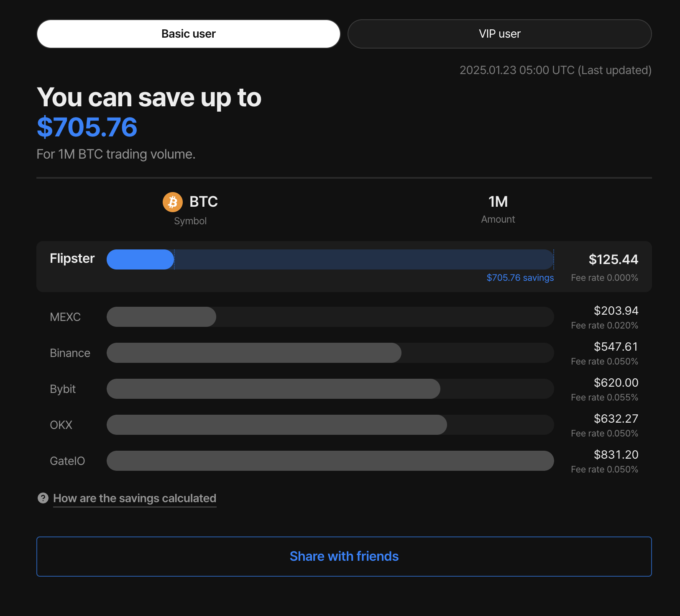Image resolution: width=680 pixels, height=616 pixels.
Task: Switch to the VIP user tab
Action: pyautogui.click(x=499, y=33)
